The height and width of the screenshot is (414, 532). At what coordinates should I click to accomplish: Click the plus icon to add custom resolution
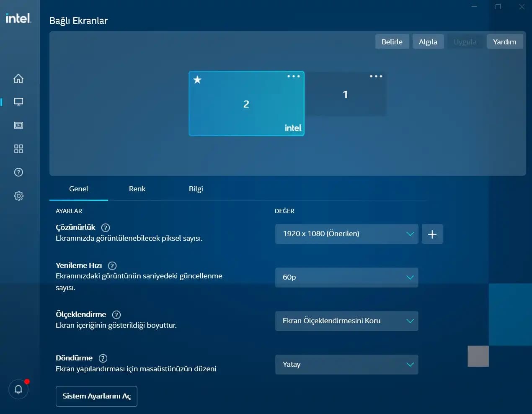tap(432, 234)
